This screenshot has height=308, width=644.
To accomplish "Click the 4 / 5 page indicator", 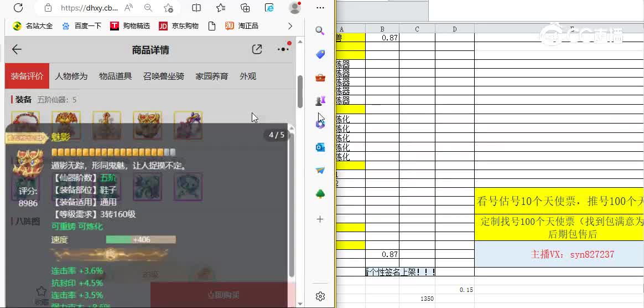I will (x=277, y=135).
